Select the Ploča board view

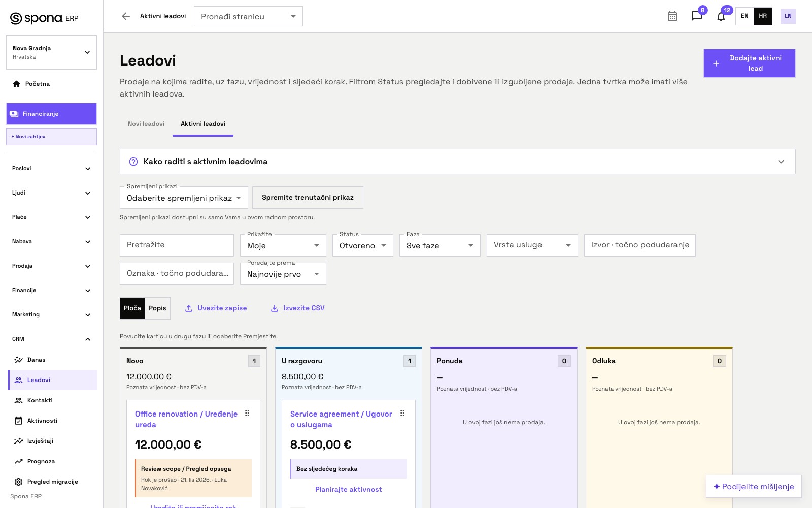coord(132,308)
